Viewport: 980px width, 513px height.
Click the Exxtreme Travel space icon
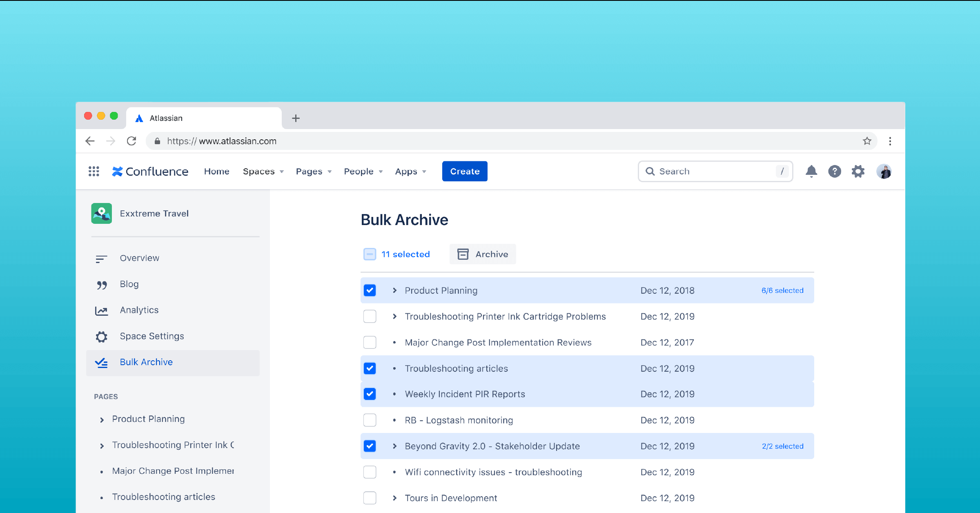coord(101,213)
